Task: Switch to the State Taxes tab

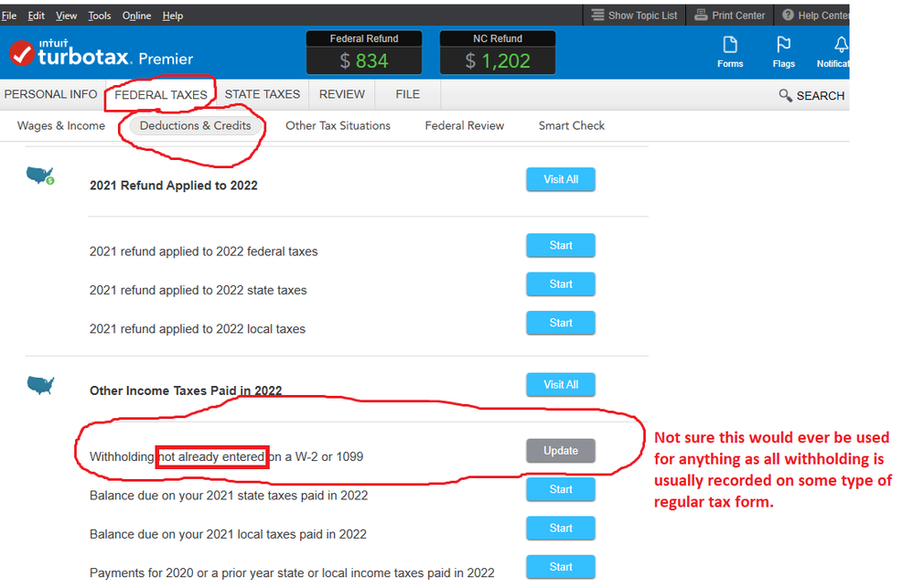Action: tap(262, 94)
